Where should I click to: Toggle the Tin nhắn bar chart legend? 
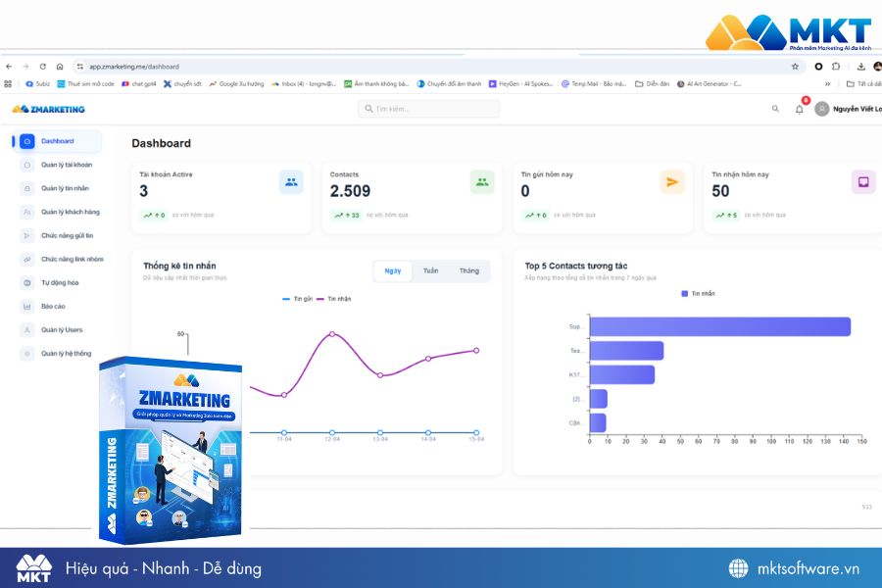[x=698, y=294]
